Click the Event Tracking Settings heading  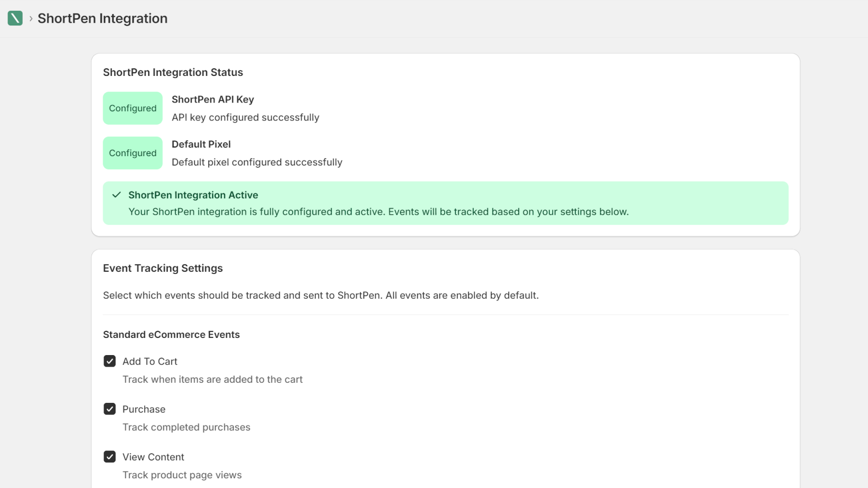click(x=163, y=268)
